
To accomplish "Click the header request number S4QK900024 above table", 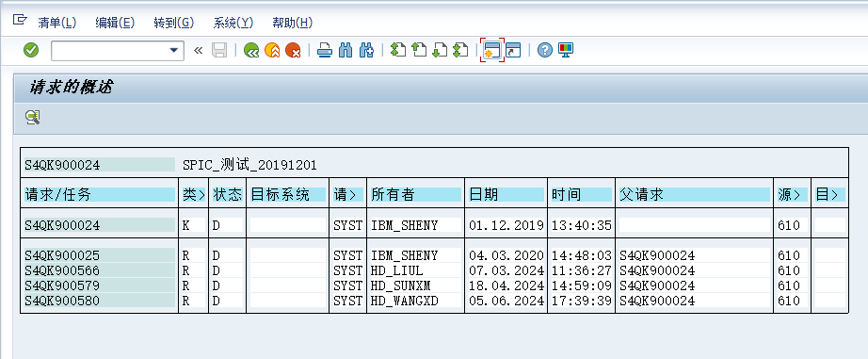I will 100,165.
